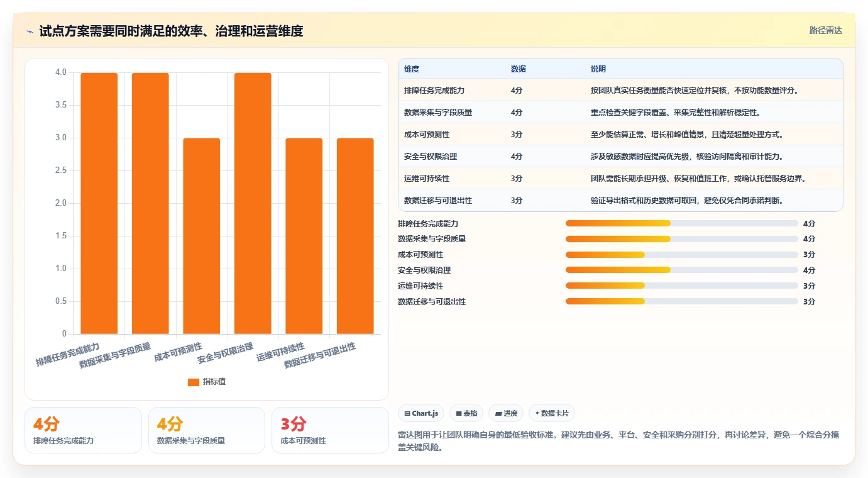Click the 排障任务完成能力 x-axis label
The height and width of the screenshot is (478, 868).
tap(68, 355)
